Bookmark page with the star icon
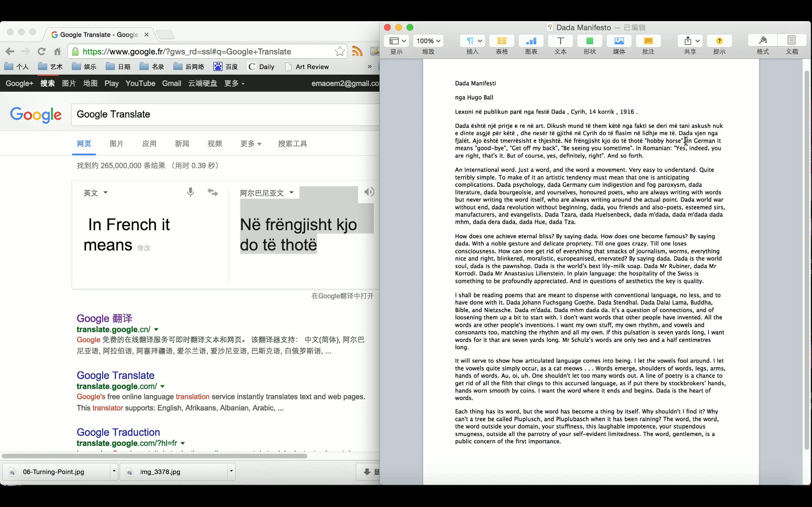 coord(339,51)
